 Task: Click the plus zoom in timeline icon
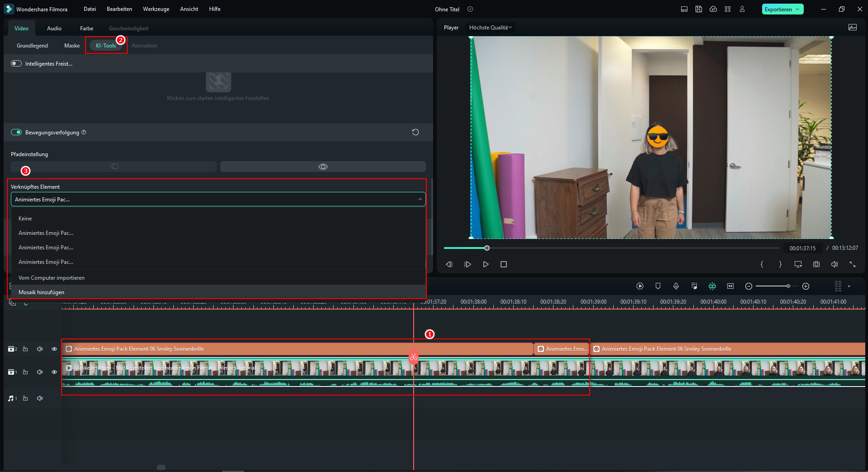click(806, 286)
